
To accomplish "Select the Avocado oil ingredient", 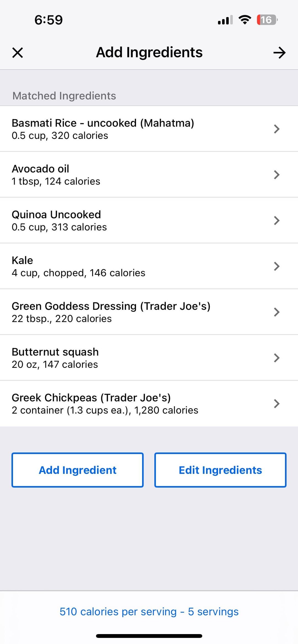I will click(56, 175).
